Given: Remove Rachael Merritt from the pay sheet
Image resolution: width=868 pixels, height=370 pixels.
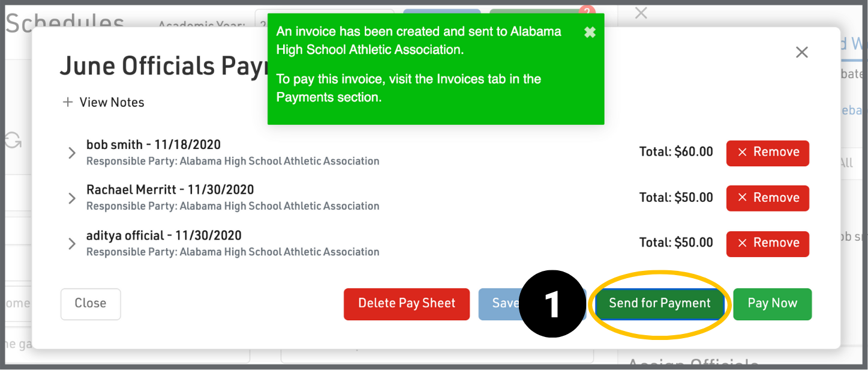Looking at the screenshot, I should [767, 198].
